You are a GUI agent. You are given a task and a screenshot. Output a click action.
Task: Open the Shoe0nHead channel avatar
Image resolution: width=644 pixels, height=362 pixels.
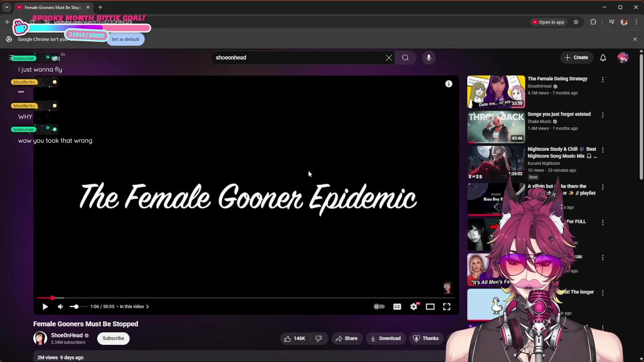coord(40,338)
